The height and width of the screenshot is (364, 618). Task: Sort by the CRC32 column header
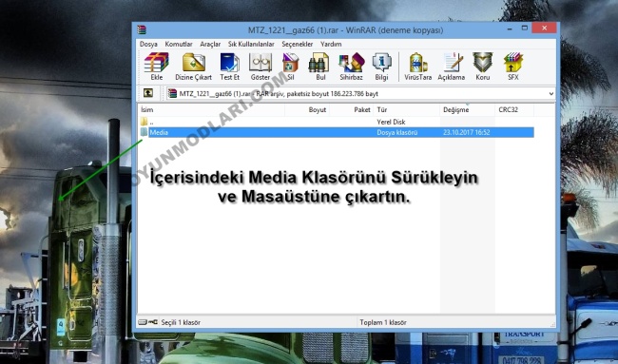click(x=514, y=110)
